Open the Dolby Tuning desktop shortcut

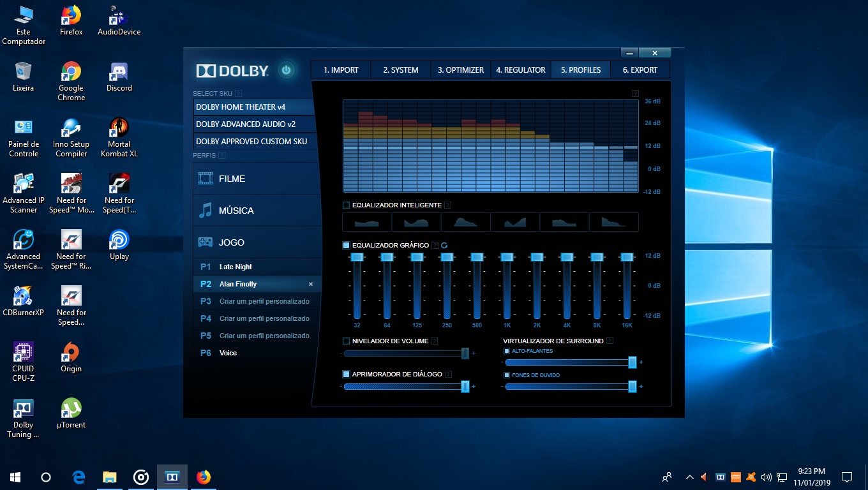(x=24, y=418)
